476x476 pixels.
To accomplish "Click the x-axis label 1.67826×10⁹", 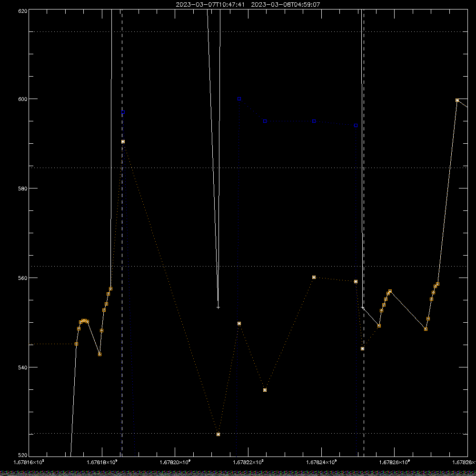I will tap(394, 462).
